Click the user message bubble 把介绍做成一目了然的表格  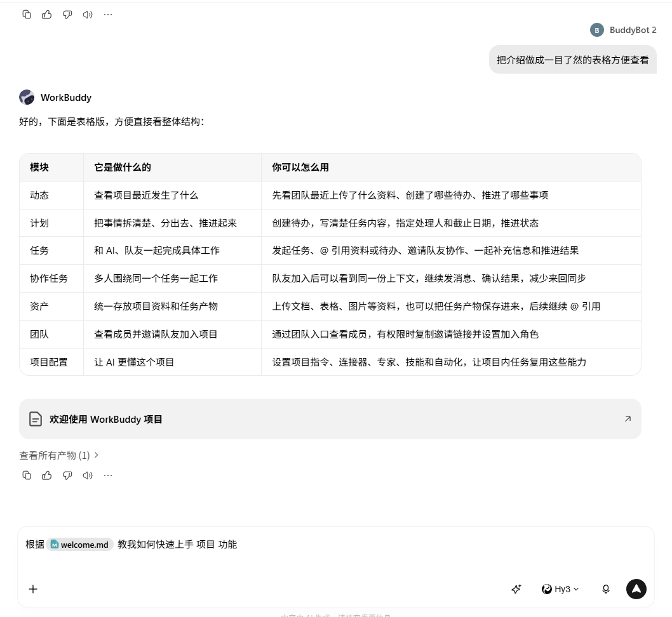(572, 60)
